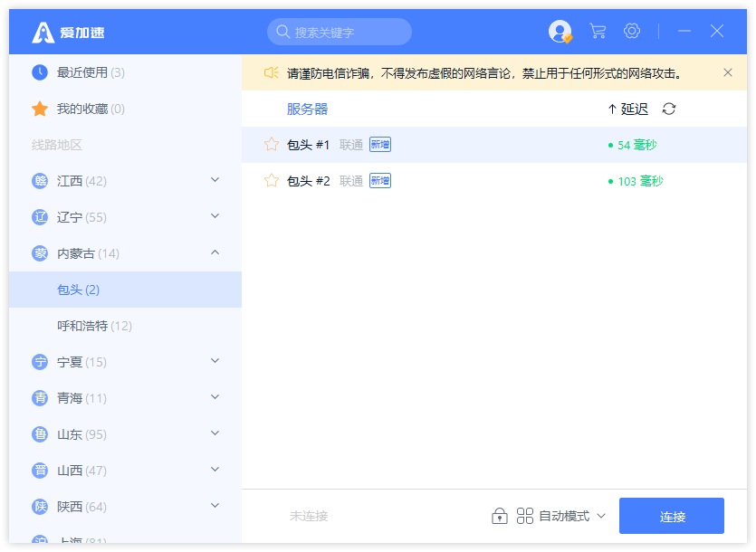Dismiss the yellow warning banner
This screenshot has width=756, height=552.
tap(728, 72)
